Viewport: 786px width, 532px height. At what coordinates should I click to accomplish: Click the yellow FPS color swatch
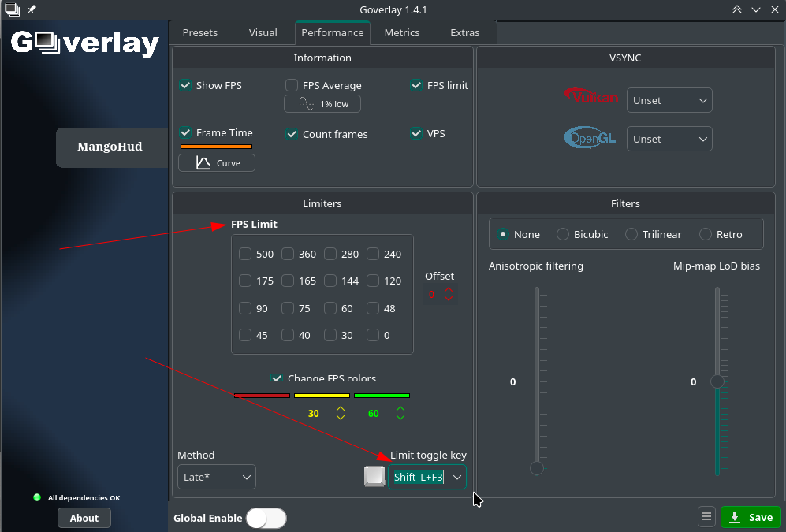click(x=322, y=396)
